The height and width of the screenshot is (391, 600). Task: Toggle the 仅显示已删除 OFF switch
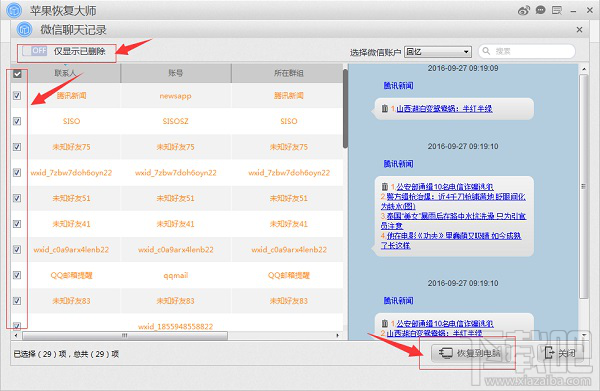click(x=34, y=51)
